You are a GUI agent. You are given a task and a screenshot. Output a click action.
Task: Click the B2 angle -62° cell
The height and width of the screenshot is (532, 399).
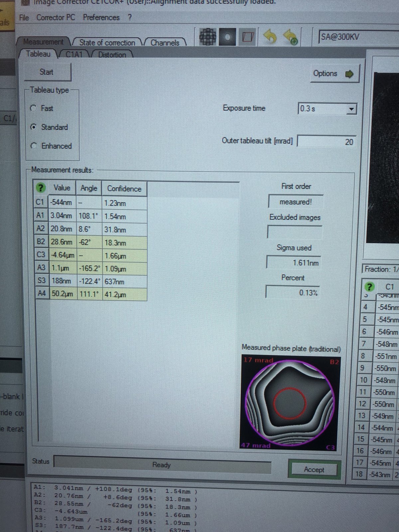(x=89, y=242)
